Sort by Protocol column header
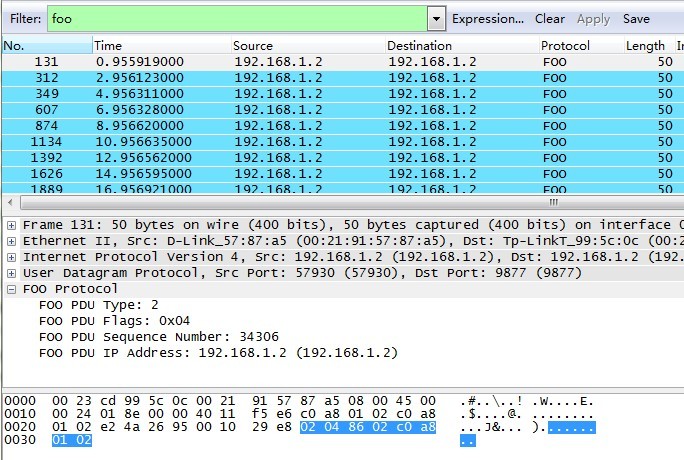The image size is (684, 460). click(581, 45)
